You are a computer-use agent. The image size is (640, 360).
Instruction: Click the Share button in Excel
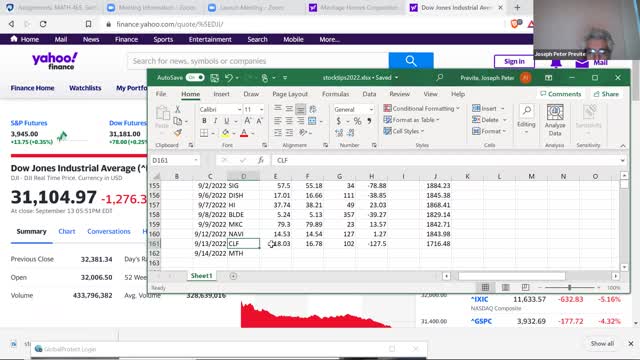(x=606, y=94)
